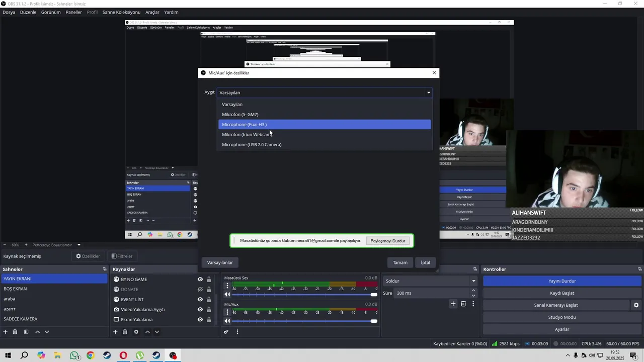Open Opera browser from the taskbar

tap(123, 355)
